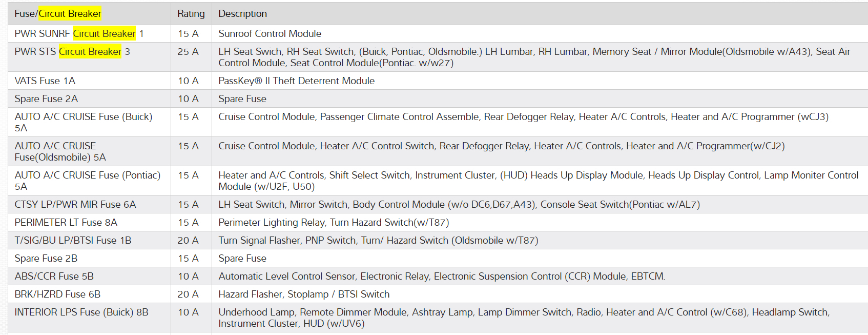868x335 pixels.
Task: Select the CTSY LP/PWR MIR Fuse 6A cell
Action: [x=75, y=205]
